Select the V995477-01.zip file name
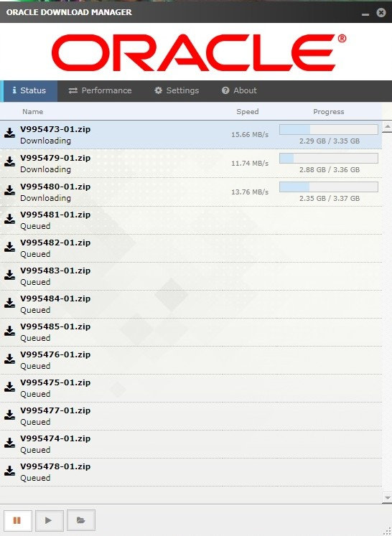 click(55, 411)
